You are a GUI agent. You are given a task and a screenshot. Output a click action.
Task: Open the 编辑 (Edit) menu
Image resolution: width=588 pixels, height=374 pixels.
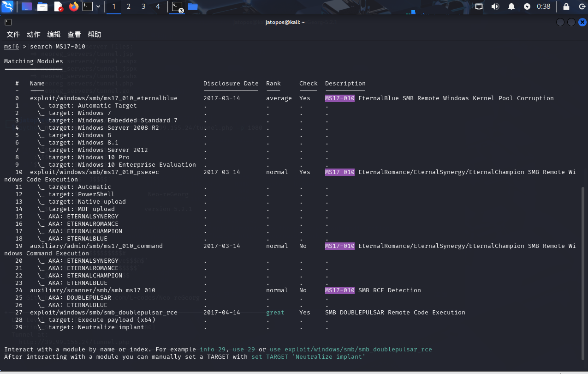click(x=54, y=35)
